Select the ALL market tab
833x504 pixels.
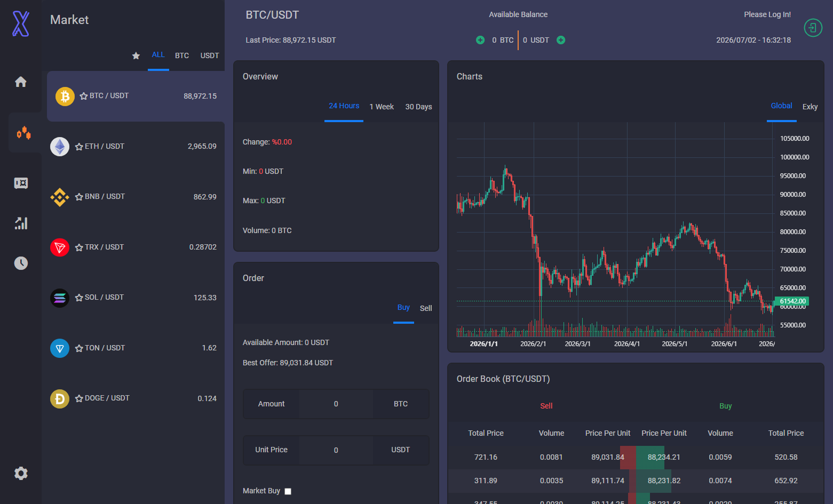[158, 55]
